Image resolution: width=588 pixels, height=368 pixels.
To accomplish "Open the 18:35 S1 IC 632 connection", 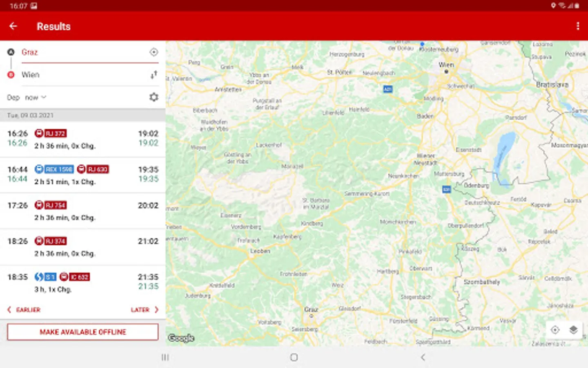I will [83, 283].
